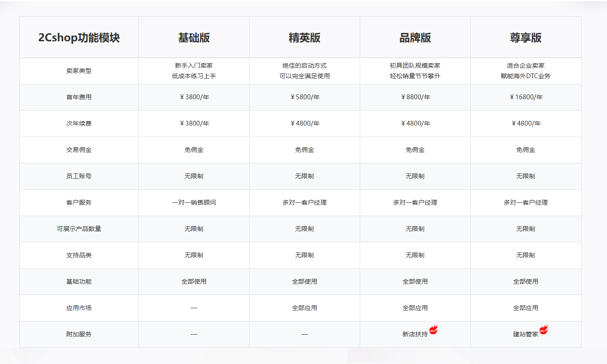Click the ¥16800/年 price under 尊享版

tap(526, 97)
